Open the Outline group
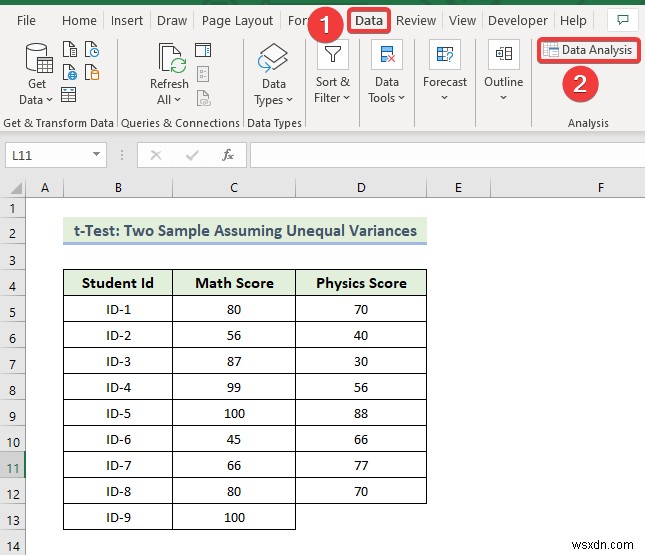 tap(504, 71)
